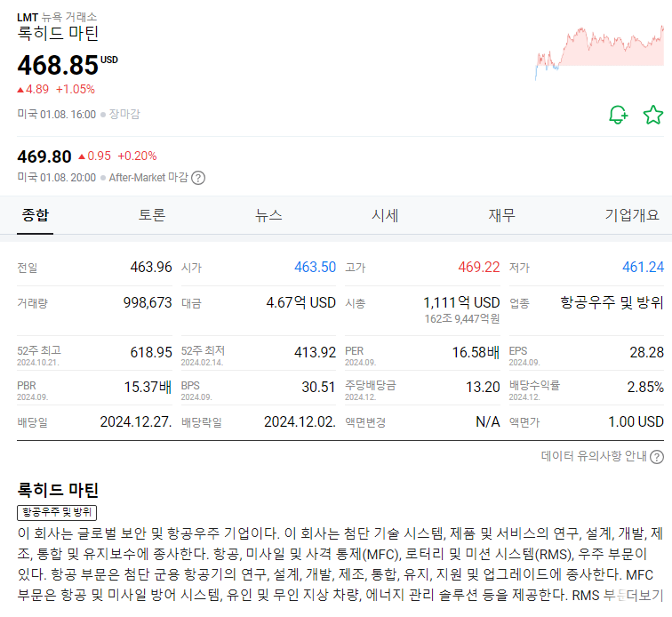Click the 록히드 마틴 description heading
Viewport: 672px width, 617px height.
coord(58,490)
